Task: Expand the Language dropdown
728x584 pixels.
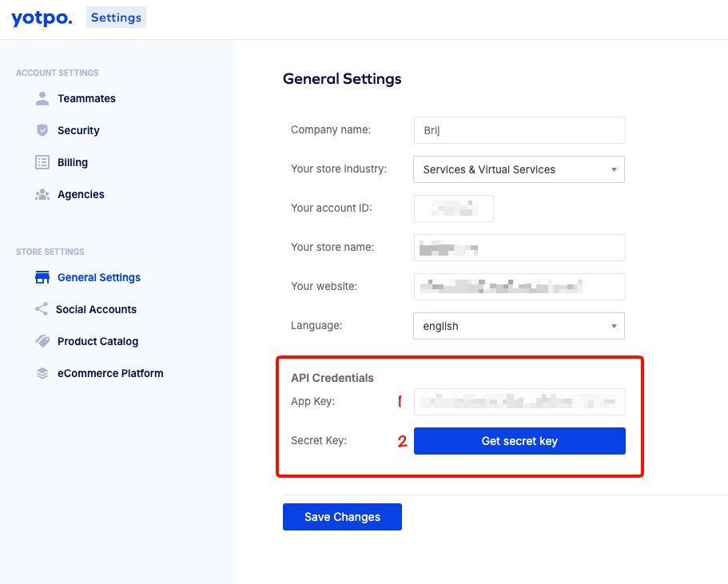Action: click(x=519, y=326)
